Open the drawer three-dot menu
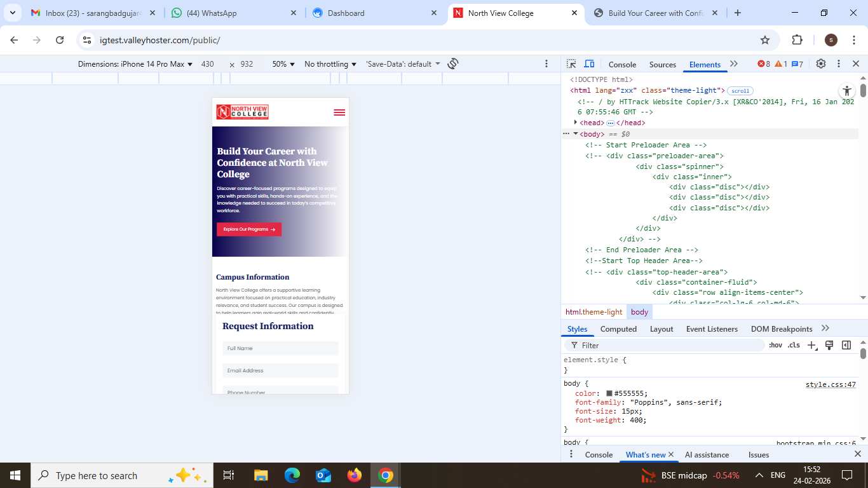The height and width of the screenshot is (488, 868). point(571,454)
